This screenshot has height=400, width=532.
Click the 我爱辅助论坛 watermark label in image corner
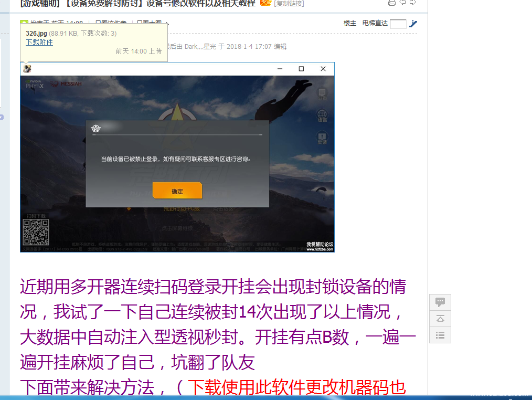tap(320, 245)
